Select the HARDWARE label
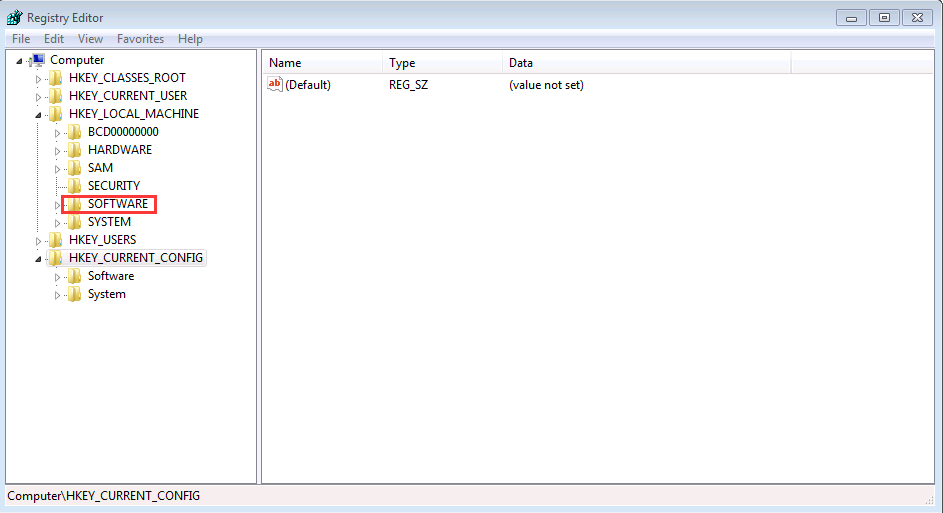This screenshot has height=513, width=943. tap(120, 150)
